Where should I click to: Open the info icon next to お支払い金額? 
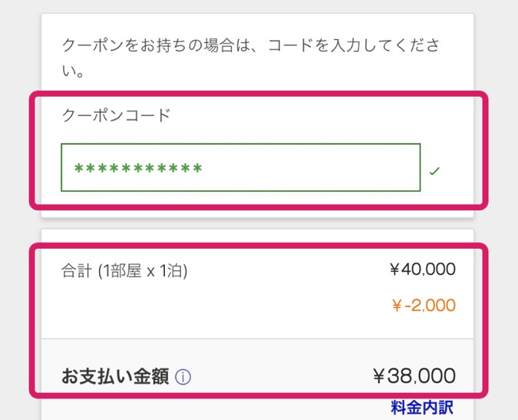pyautogui.click(x=183, y=378)
